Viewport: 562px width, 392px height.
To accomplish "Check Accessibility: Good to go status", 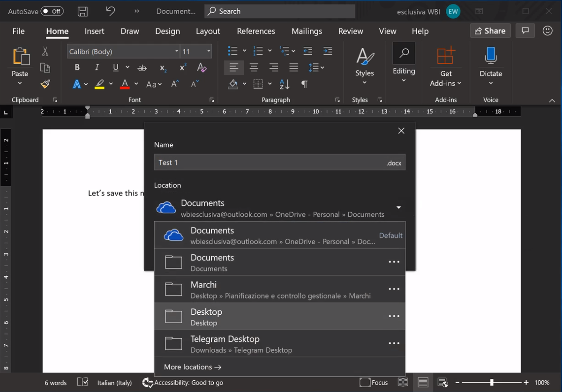I will [183, 383].
